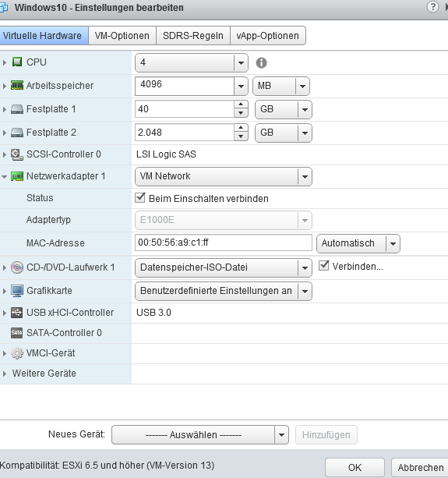Expand the SCSI-Controller 0 row

coord(4,154)
